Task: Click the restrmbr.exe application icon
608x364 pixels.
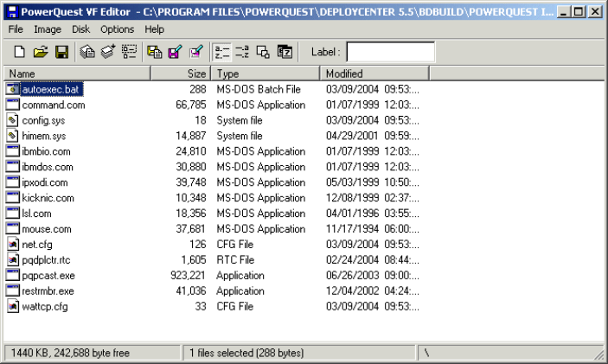Action: 12,291
